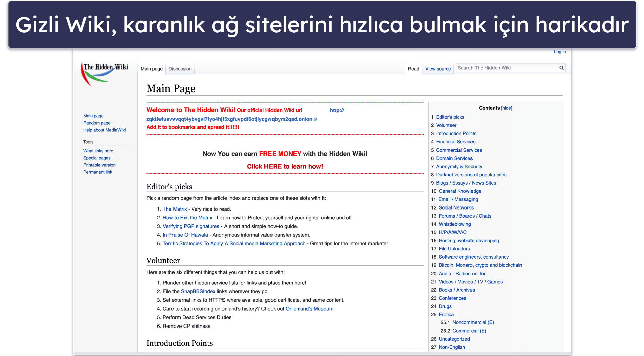
Task: Open Special pages link
Action: [97, 158]
